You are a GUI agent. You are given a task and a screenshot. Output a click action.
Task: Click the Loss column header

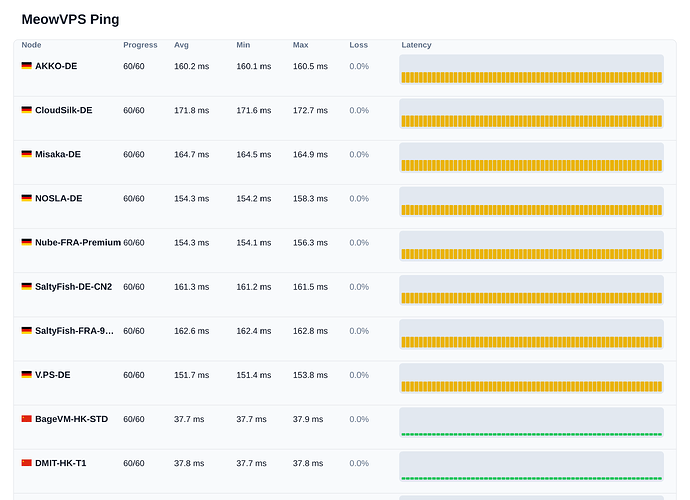coord(358,45)
